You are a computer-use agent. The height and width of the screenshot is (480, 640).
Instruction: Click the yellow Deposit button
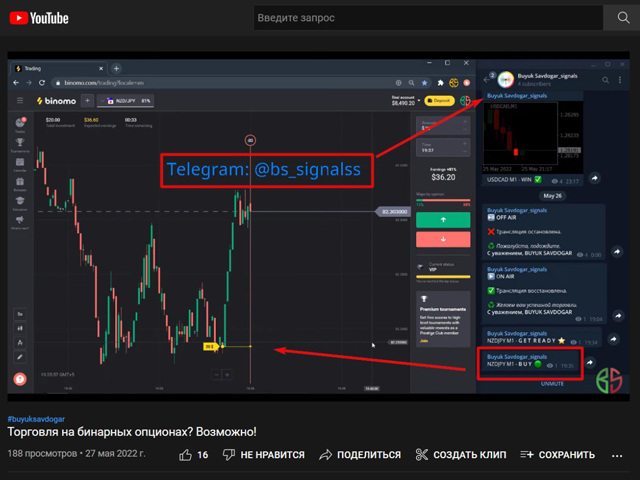click(x=439, y=101)
